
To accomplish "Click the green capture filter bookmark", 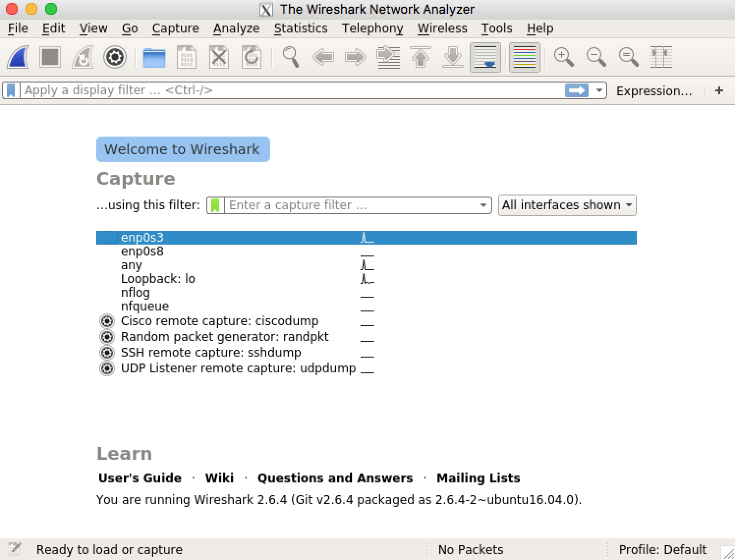I will pos(215,205).
